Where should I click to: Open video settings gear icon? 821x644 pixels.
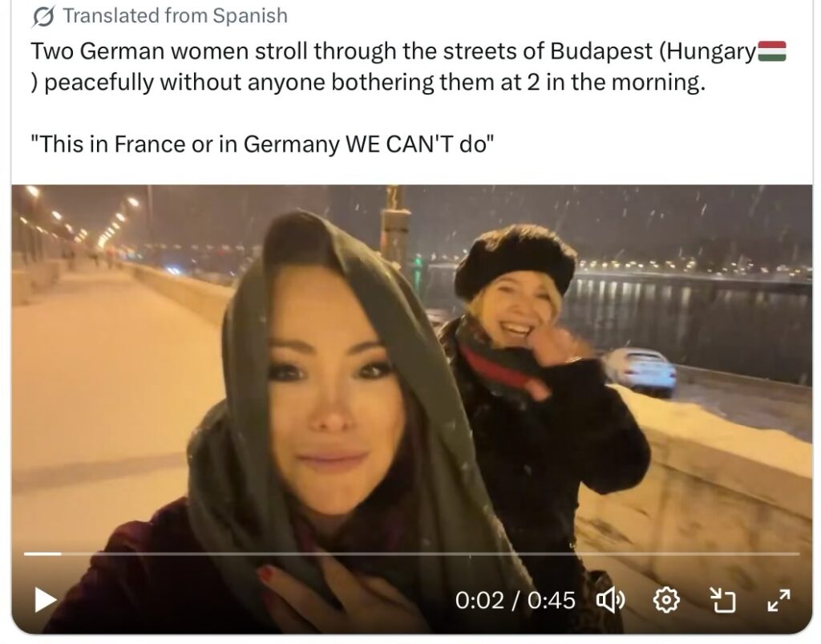coord(666,600)
